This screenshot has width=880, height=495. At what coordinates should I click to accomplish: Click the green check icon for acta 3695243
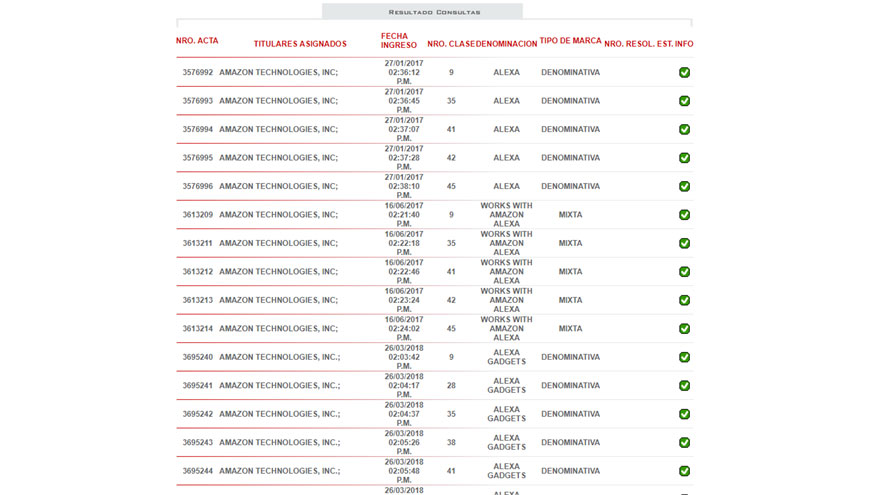684,443
